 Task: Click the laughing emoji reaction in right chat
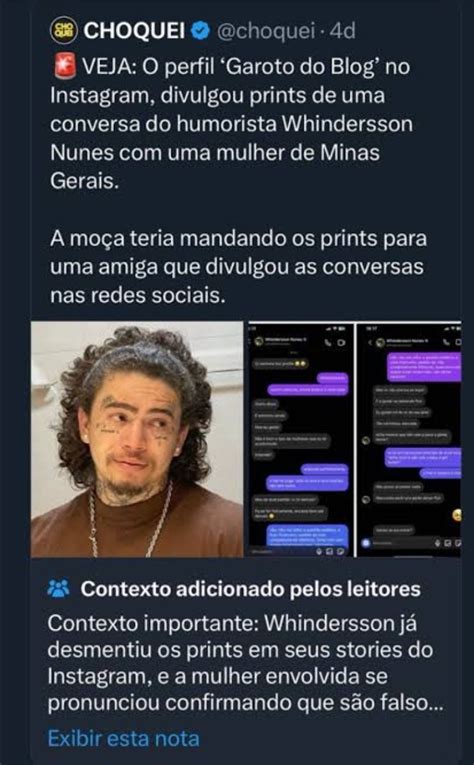456,515
